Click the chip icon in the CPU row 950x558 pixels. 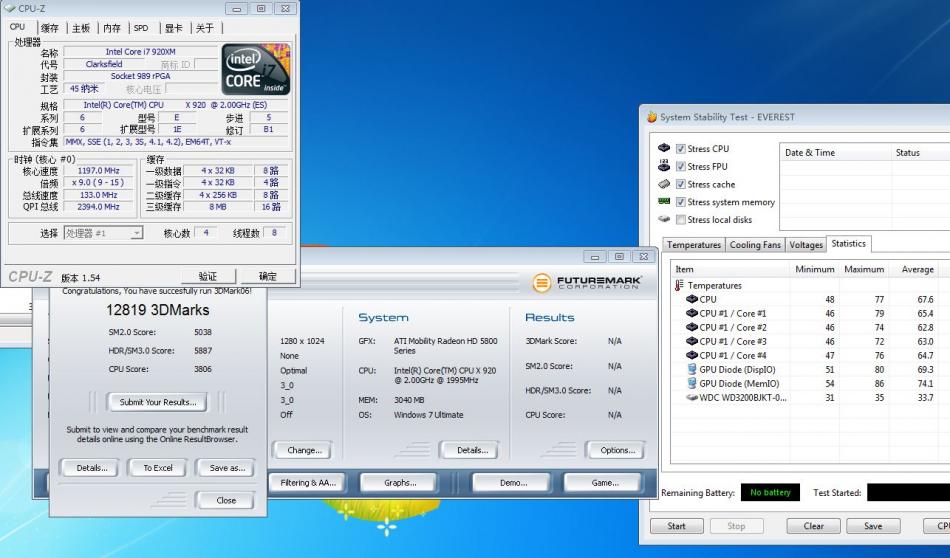692,299
